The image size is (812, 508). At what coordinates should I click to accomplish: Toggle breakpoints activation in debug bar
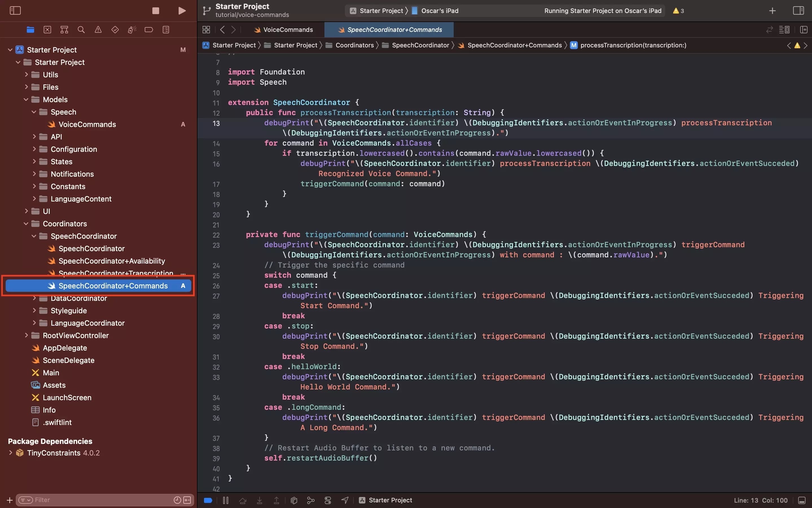(x=208, y=500)
